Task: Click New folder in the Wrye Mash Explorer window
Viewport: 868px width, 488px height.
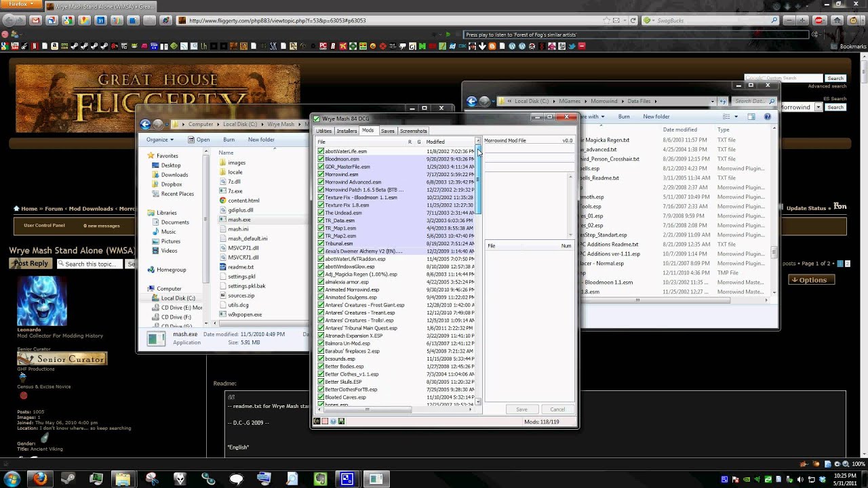Action: tap(261, 140)
